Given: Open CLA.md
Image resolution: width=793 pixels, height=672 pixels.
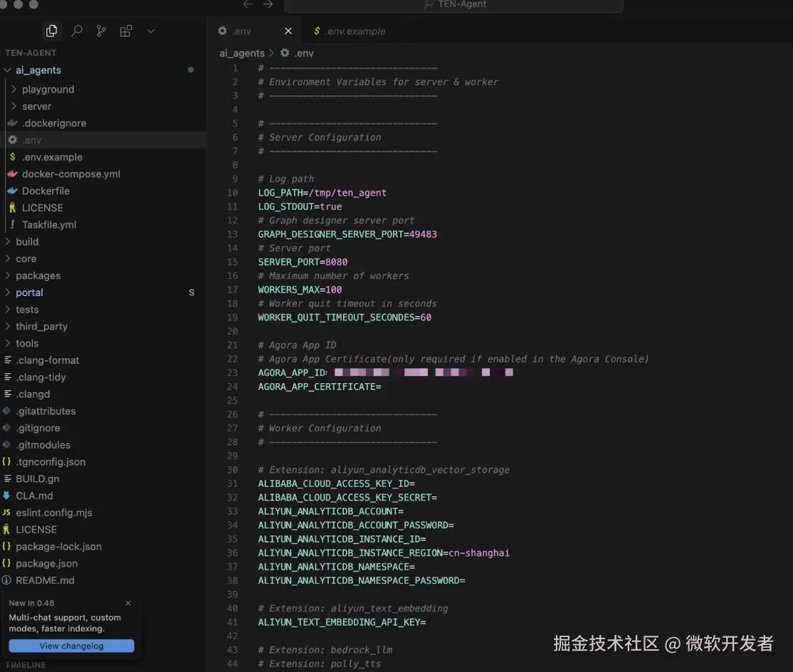Looking at the screenshot, I should click(103, 495).
